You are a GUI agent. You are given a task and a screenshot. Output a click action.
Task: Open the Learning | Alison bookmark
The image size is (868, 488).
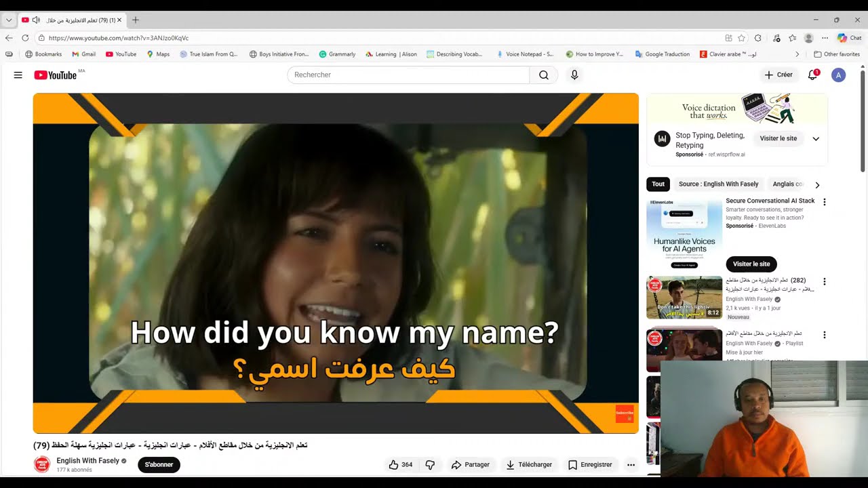[391, 54]
